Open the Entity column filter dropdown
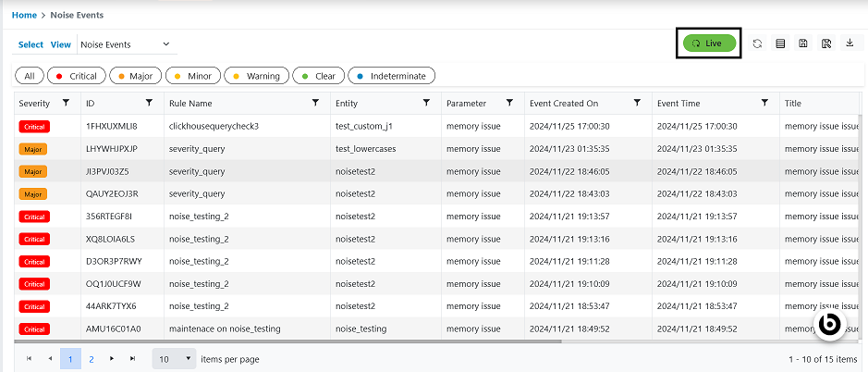This screenshot has width=868, height=372. click(x=426, y=103)
